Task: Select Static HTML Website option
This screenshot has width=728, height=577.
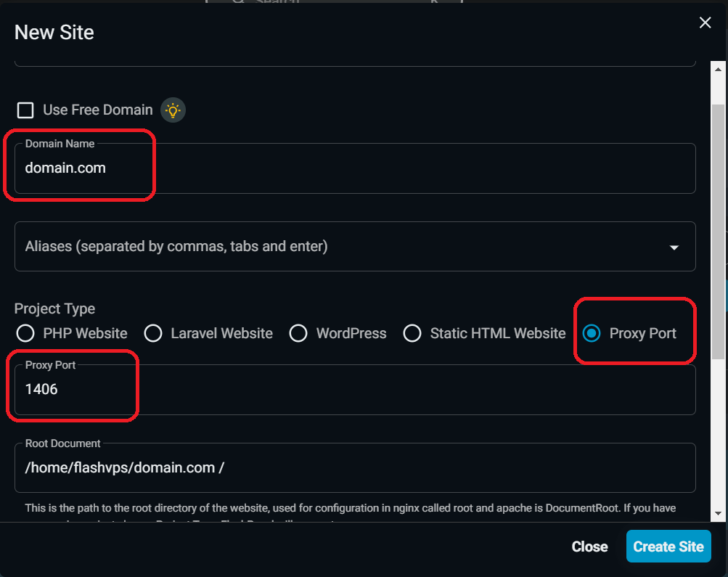Action: [412, 333]
